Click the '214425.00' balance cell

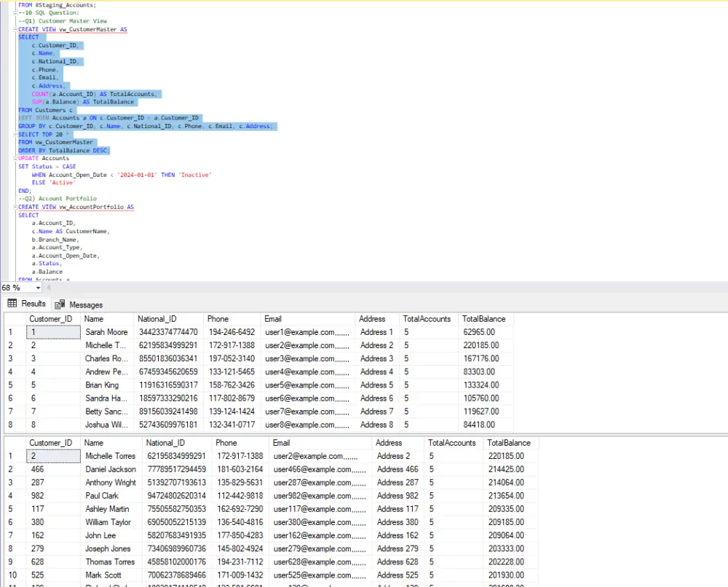pos(511,469)
